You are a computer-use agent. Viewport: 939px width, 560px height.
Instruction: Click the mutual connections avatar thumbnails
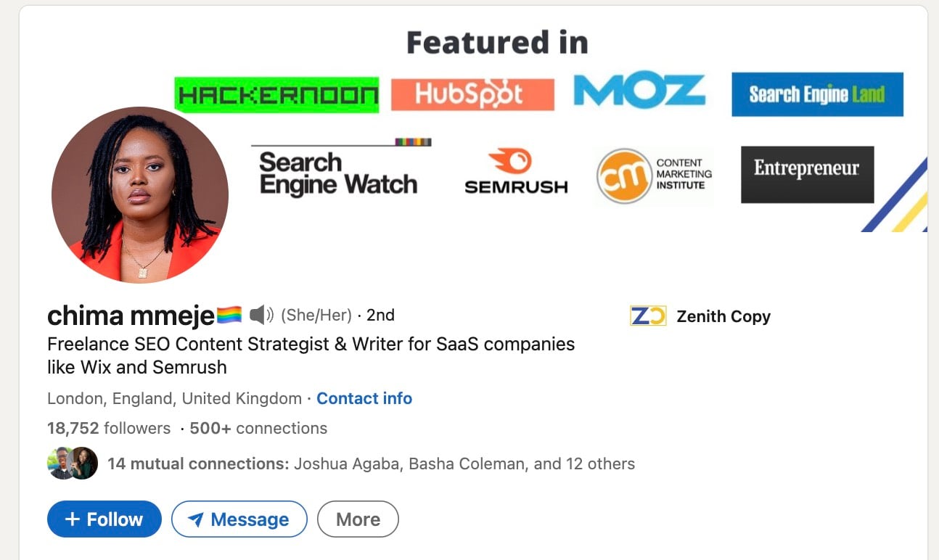pos(73,463)
